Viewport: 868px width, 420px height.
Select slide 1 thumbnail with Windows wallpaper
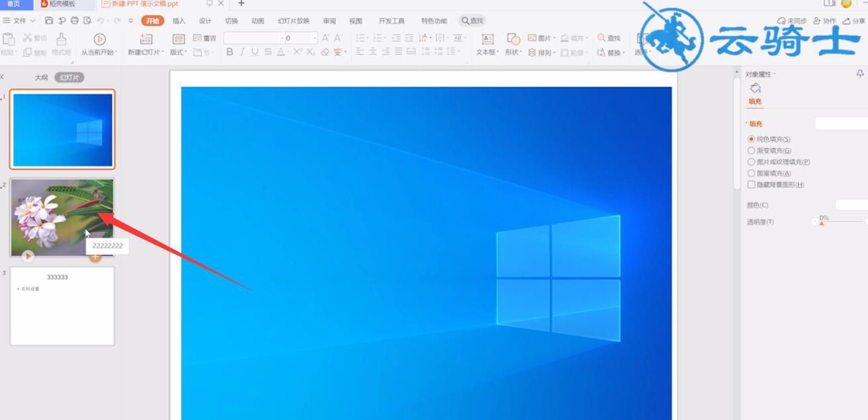click(x=62, y=130)
